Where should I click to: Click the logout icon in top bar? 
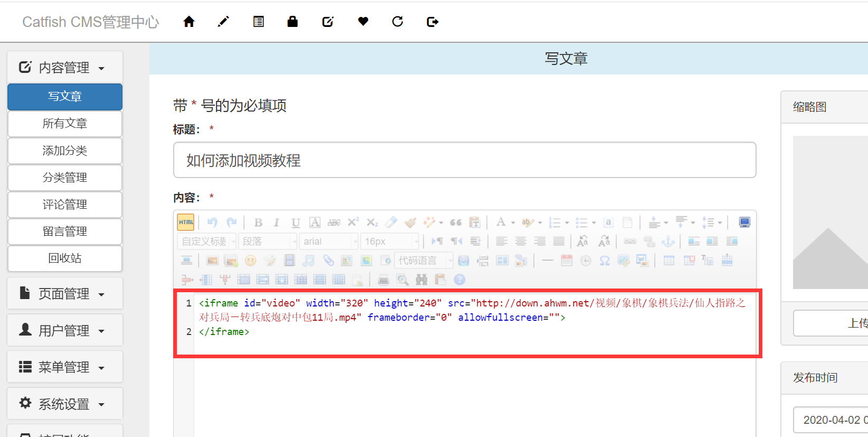click(x=432, y=22)
